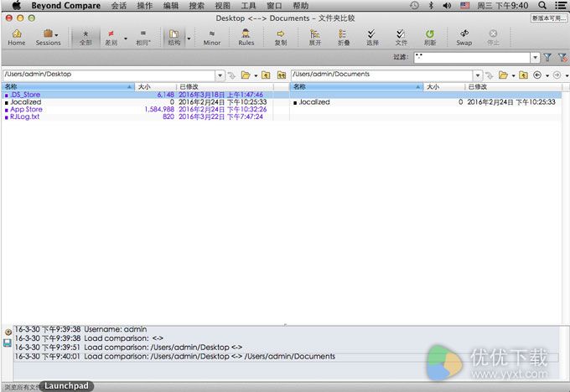Open the Home view
Screen dimensions: 570x392
click(x=17, y=38)
